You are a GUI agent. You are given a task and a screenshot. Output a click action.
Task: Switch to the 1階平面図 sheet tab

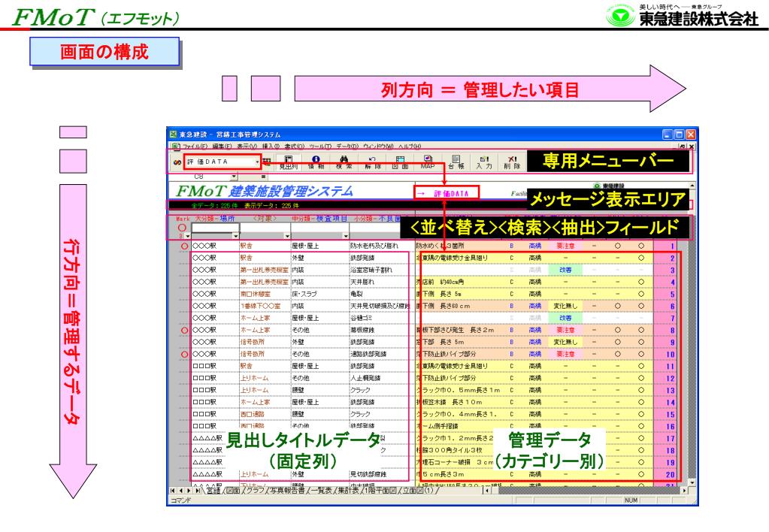coord(380,491)
